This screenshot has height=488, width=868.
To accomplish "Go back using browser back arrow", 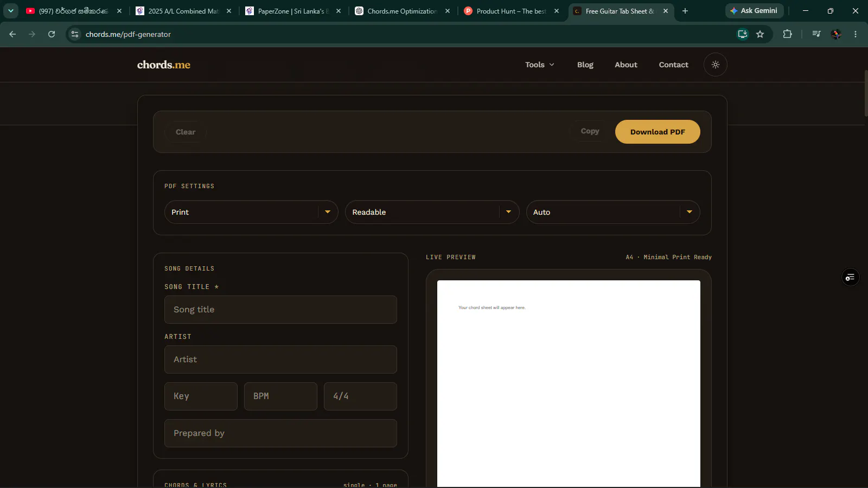I will pyautogui.click(x=12, y=34).
